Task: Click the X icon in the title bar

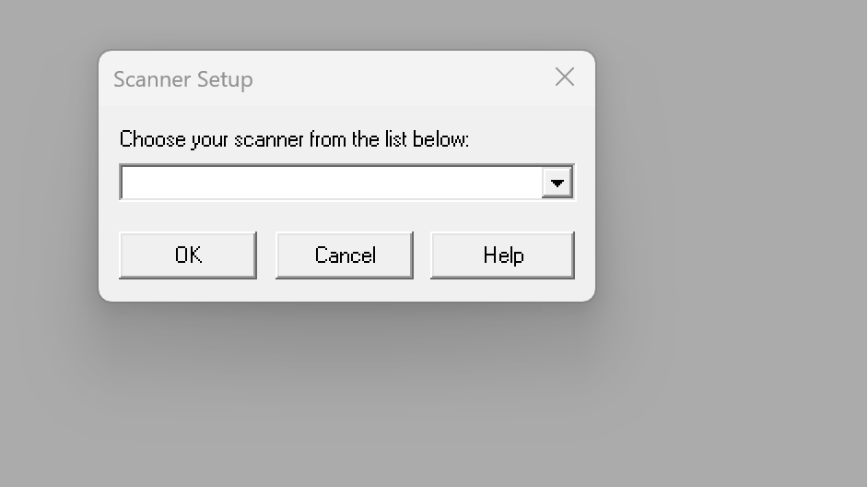Action: (x=565, y=77)
